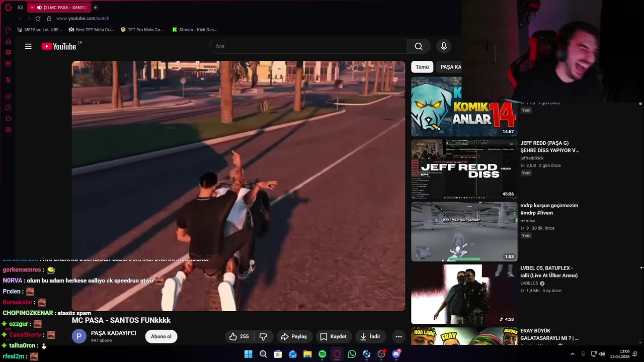Open GX Corner gamepad icon in tab bar
This screenshot has width=644, height=362.
click(20, 8)
